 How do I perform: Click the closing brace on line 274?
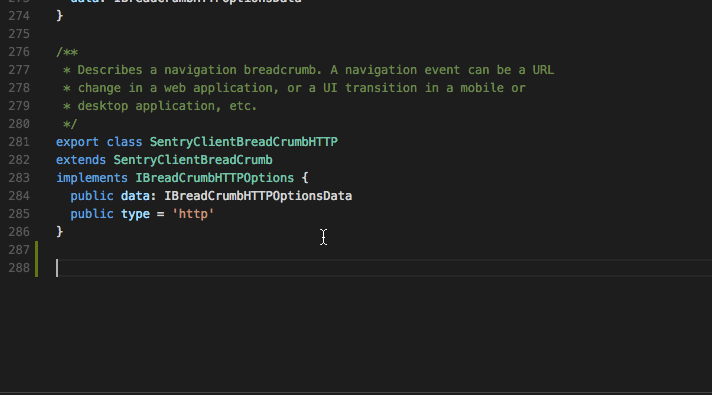(x=59, y=16)
